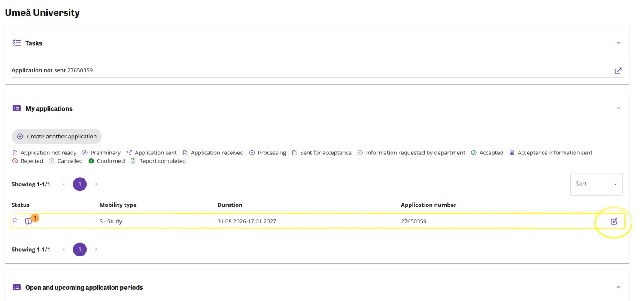Open the external link icon for unsent application
This screenshot has width=644, height=301.
(x=618, y=71)
